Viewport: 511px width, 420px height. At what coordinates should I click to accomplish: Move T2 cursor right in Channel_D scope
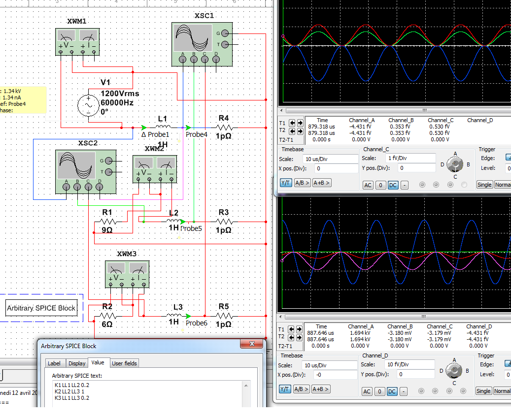(300, 337)
